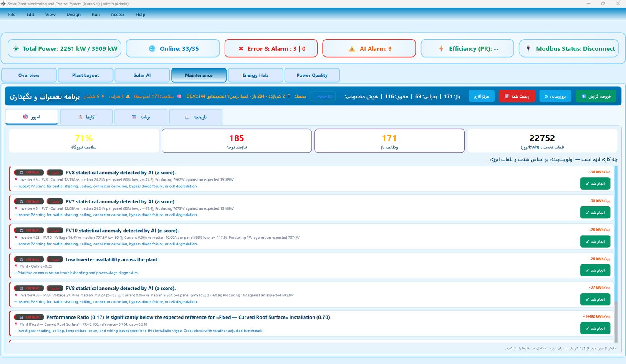Click the warning triangle beside 1 بحرانی

click(128, 96)
